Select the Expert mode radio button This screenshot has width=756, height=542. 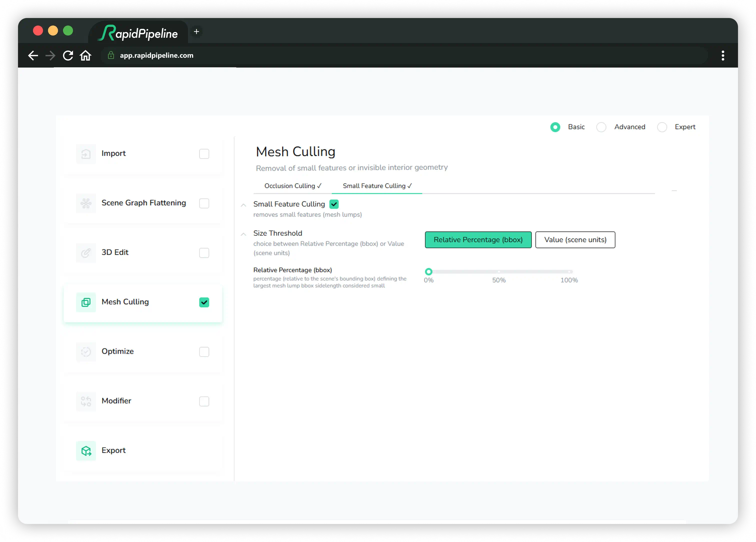[x=662, y=127]
